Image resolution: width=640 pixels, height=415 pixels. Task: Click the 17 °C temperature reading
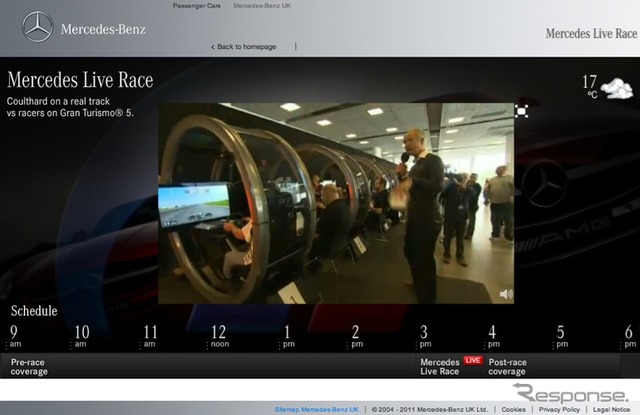(x=590, y=86)
